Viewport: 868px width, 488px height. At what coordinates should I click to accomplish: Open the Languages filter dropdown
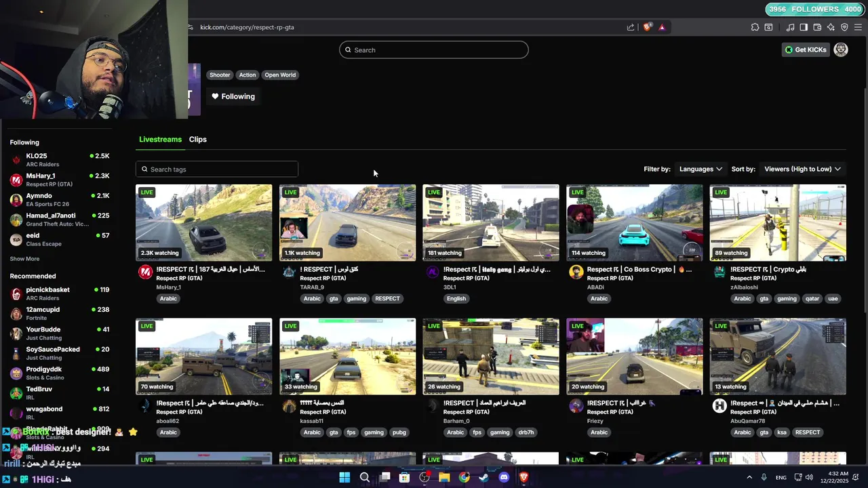pyautogui.click(x=701, y=169)
